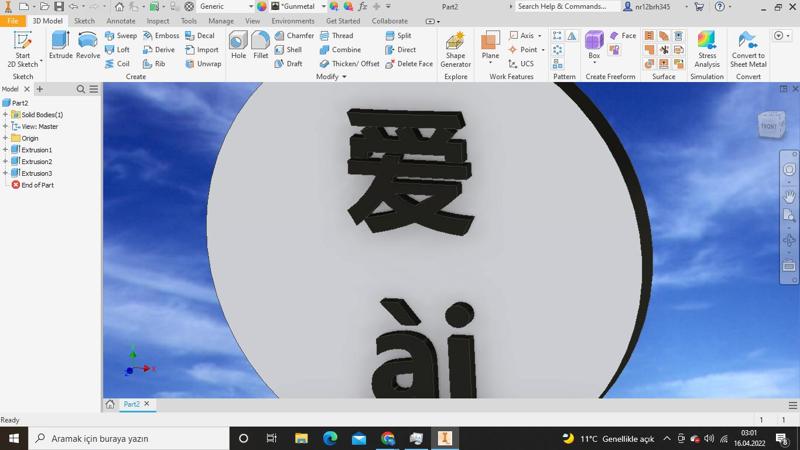Select the Rib tool

click(154, 64)
